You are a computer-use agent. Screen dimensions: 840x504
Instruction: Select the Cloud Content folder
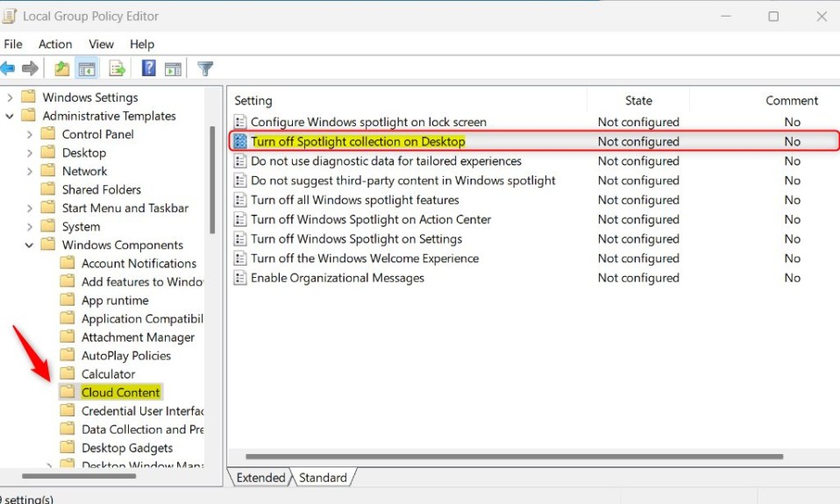(x=120, y=393)
